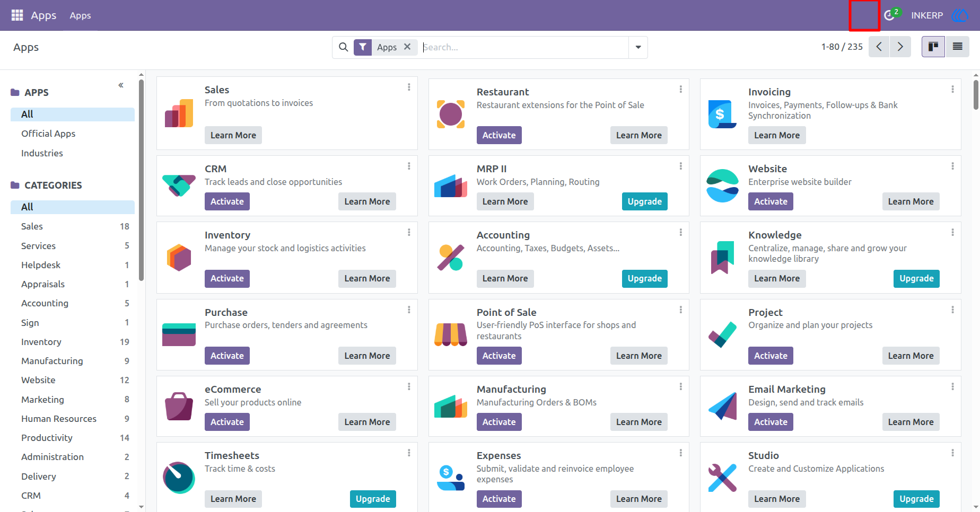Open the Project card options menu
The width and height of the screenshot is (980, 512).
952,310
